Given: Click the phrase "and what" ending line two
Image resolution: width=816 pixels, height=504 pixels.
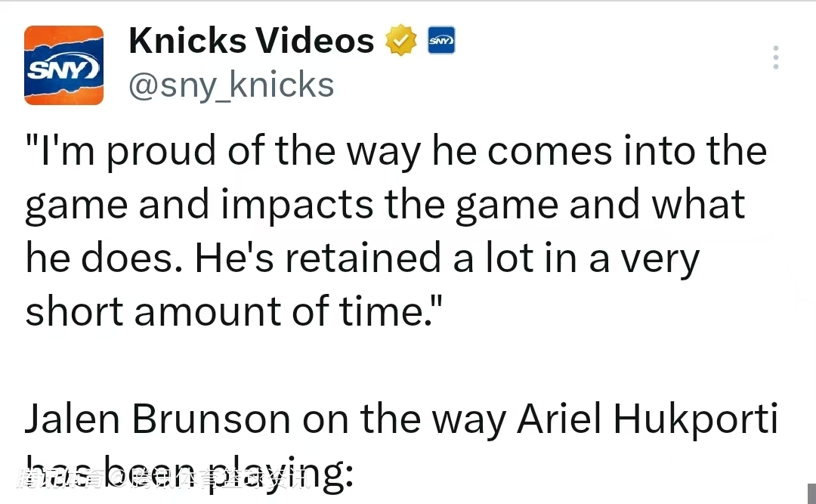Looking at the screenshot, I should (x=657, y=205).
